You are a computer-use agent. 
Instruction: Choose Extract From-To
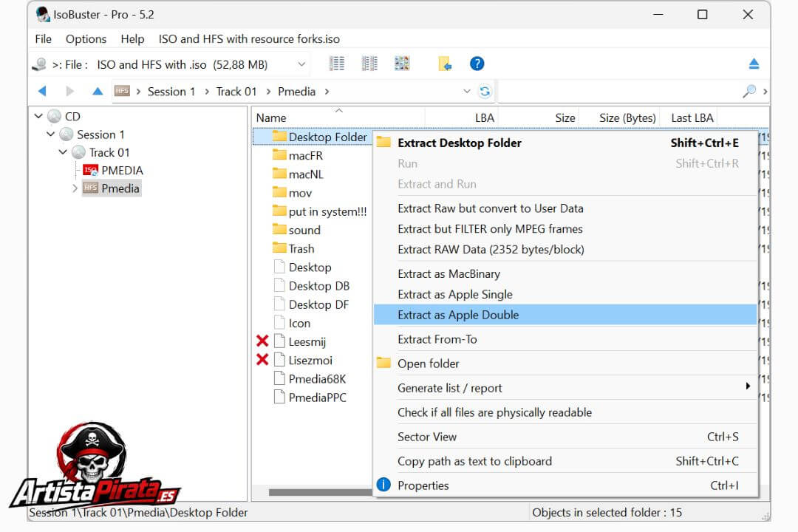[x=565, y=339]
